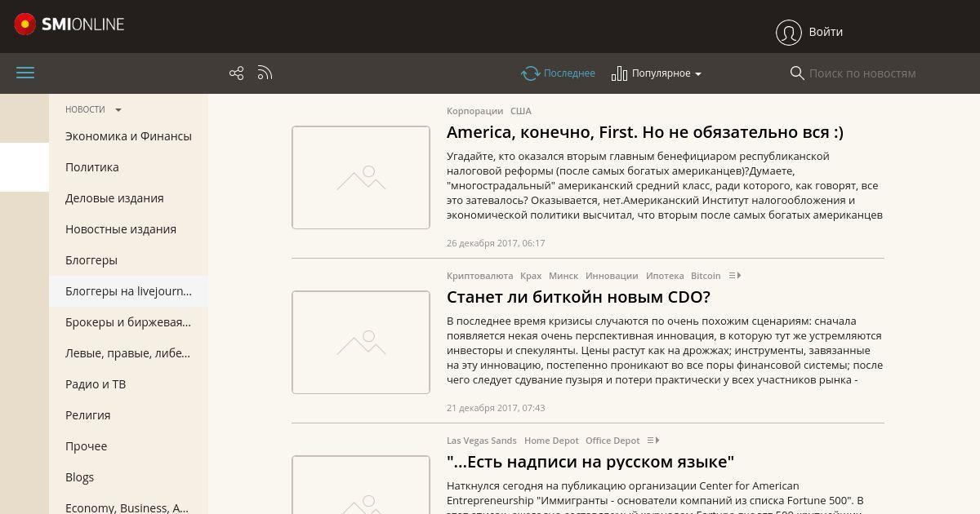Screen dimensions: 980x514
Task: Log in via the Войти link
Action: pos(826,32)
